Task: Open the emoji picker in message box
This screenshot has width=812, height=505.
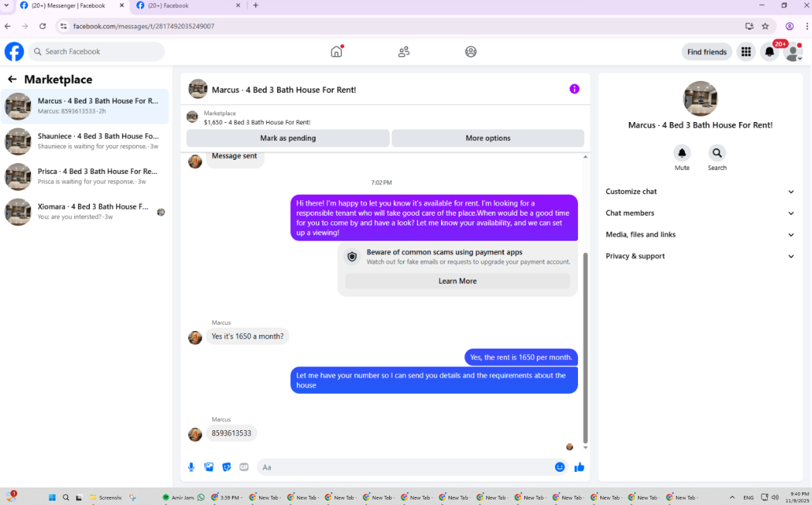Action: tap(560, 467)
